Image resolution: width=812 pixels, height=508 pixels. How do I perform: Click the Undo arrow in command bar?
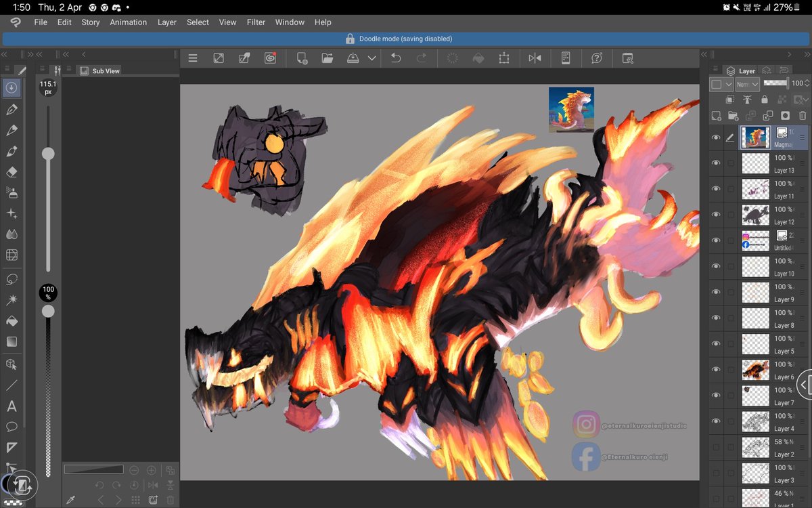click(x=396, y=58)
